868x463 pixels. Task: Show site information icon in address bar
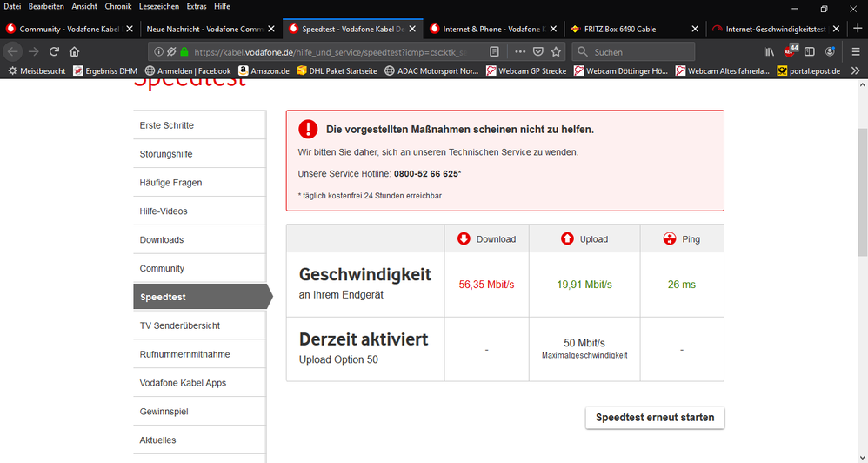pyautogui.click(x=159, y=51)
